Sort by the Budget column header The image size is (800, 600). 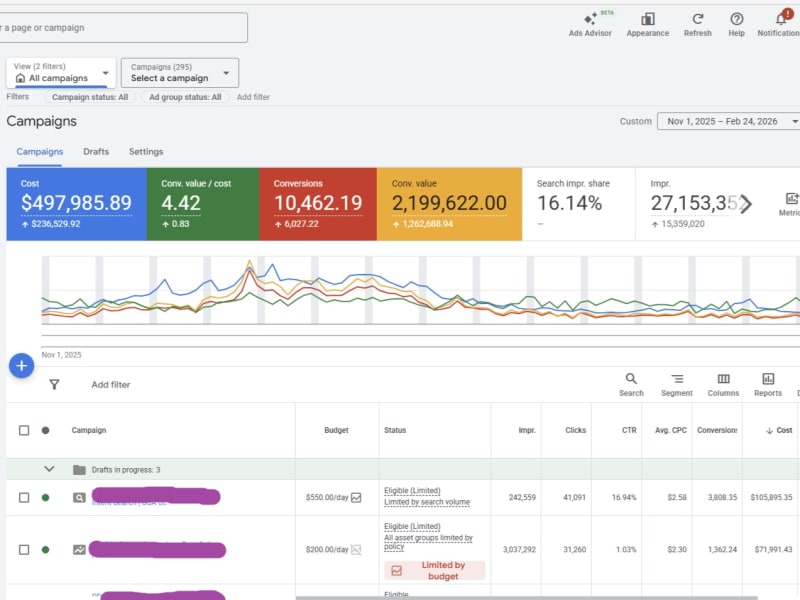coord(336,430)
